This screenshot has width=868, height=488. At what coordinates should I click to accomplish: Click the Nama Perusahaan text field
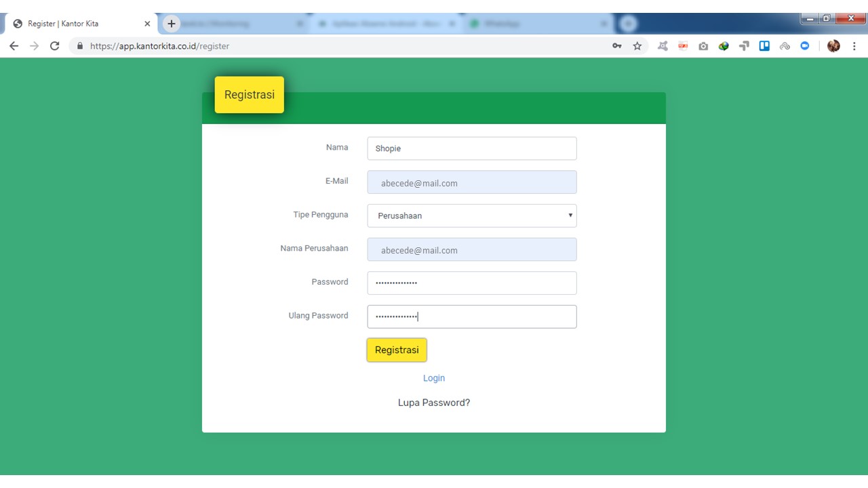pyautogui.click(x=472, y=249)
